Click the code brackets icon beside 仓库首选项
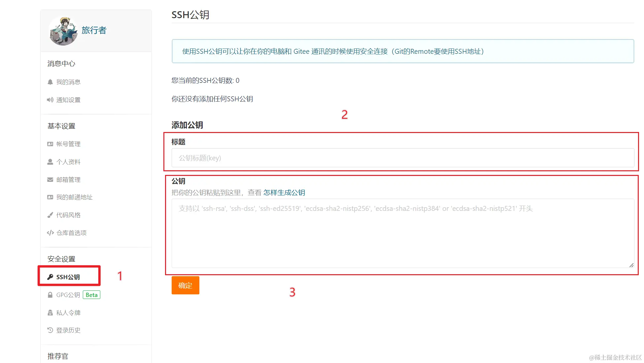 tap(50, 233)
